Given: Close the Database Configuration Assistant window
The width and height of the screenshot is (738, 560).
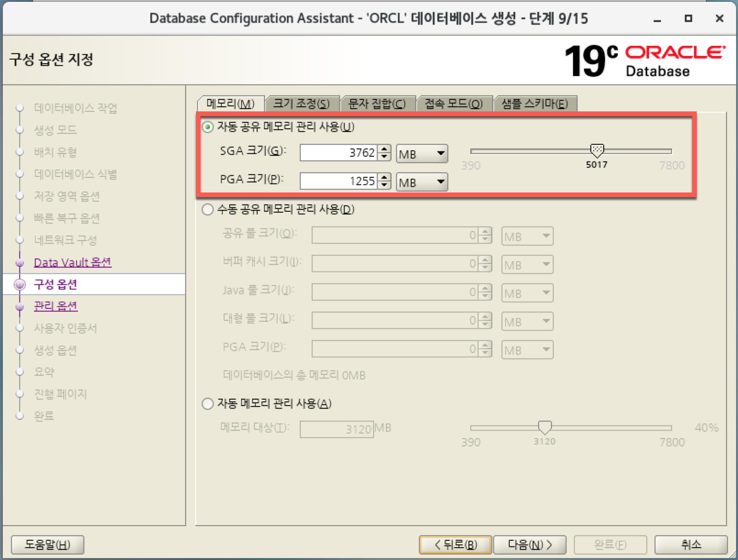Looking at the screenshot, I should (720, 18).
